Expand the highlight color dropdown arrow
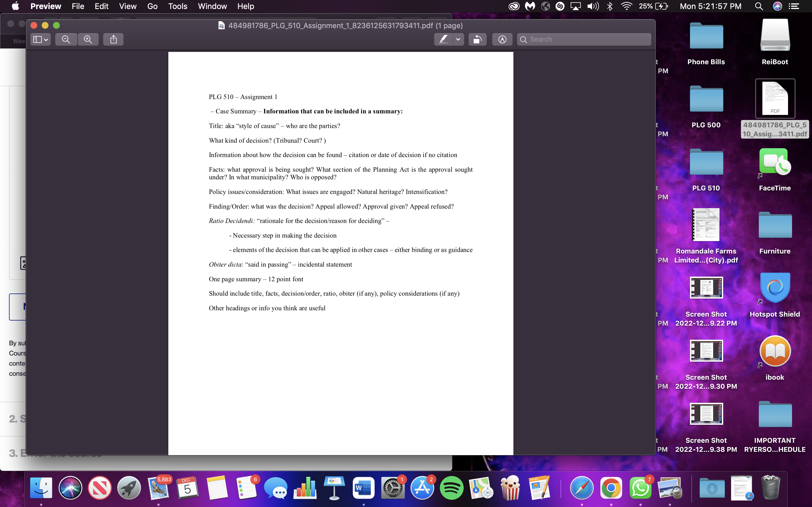The width and height of the screenshot is (812, 507). pos(458,39)
